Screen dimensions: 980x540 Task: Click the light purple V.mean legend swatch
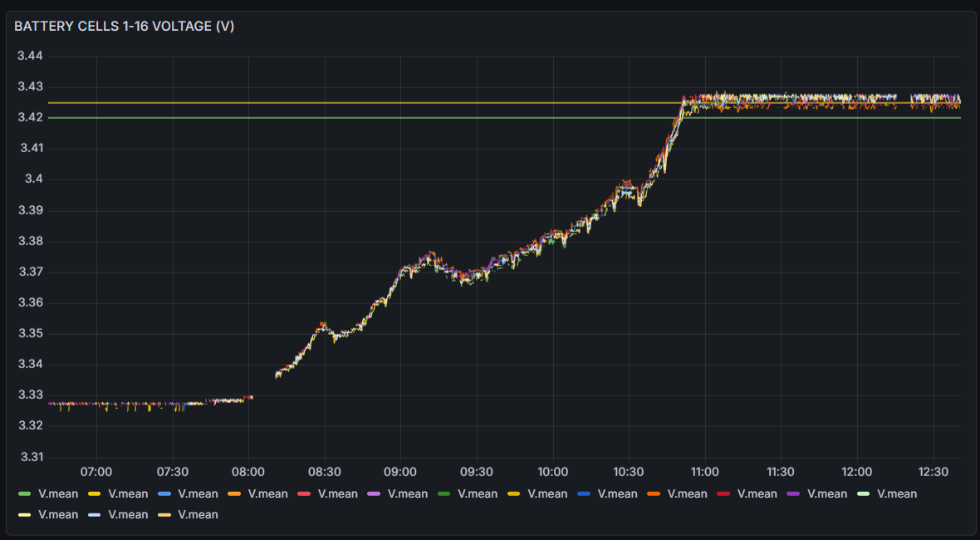pyautogui.click(x=374, y=494)
